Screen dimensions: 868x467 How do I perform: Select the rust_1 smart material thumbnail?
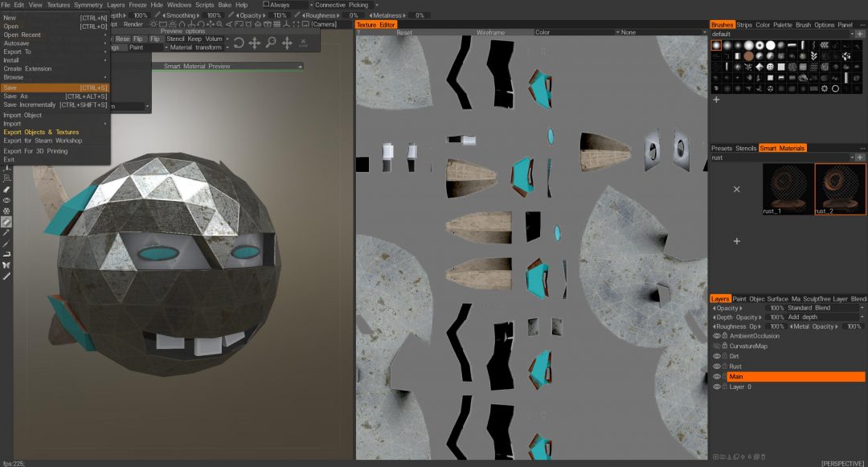point(788,189)
